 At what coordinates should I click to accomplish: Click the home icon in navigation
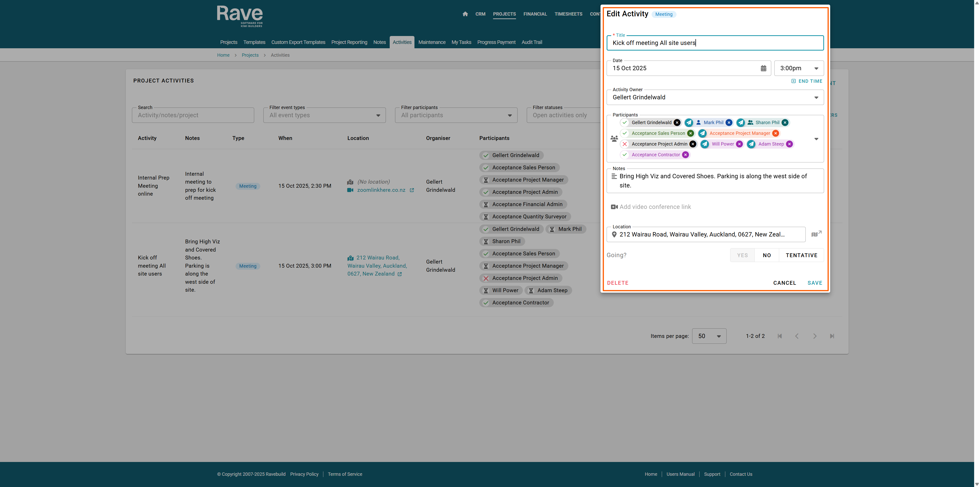[465, 14]
